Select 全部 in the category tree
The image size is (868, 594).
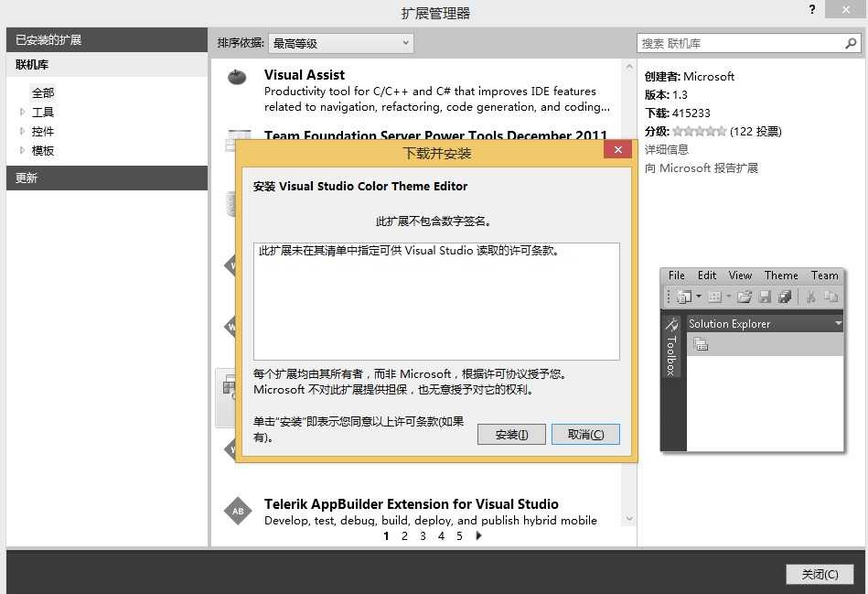pos(43,92)
